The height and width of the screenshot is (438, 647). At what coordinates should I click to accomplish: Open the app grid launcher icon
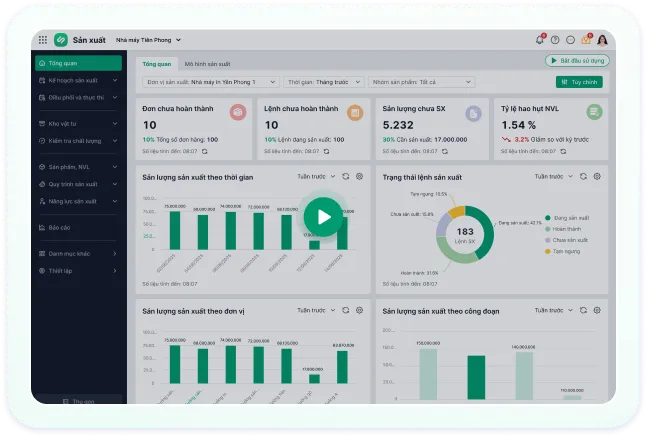tap(42, 40)
